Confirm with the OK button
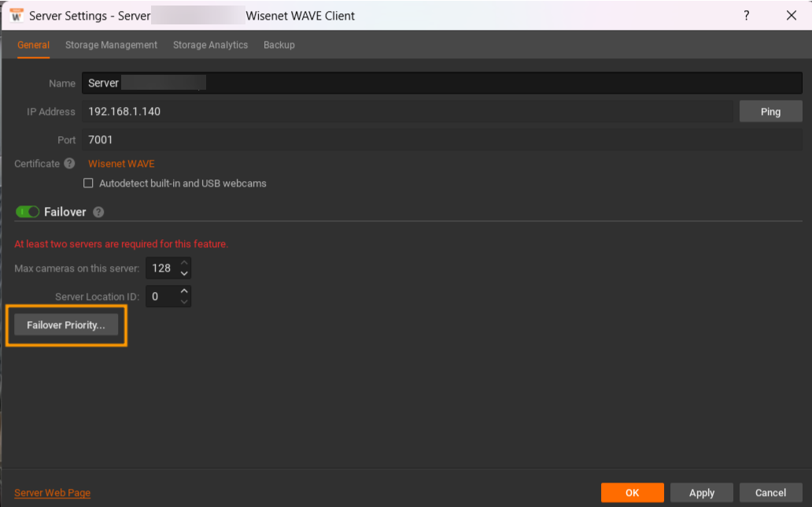This screenshot has height=507, width=812. (x=633, y=493)
